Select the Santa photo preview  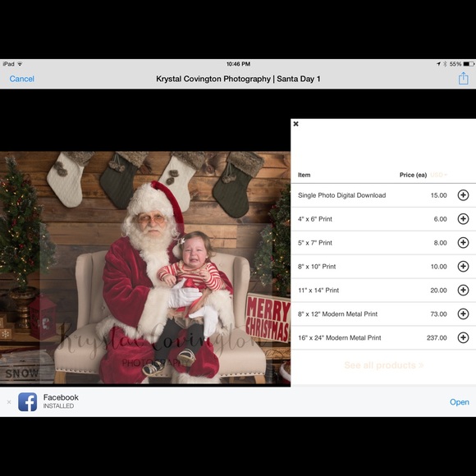[x=145, y=268]
